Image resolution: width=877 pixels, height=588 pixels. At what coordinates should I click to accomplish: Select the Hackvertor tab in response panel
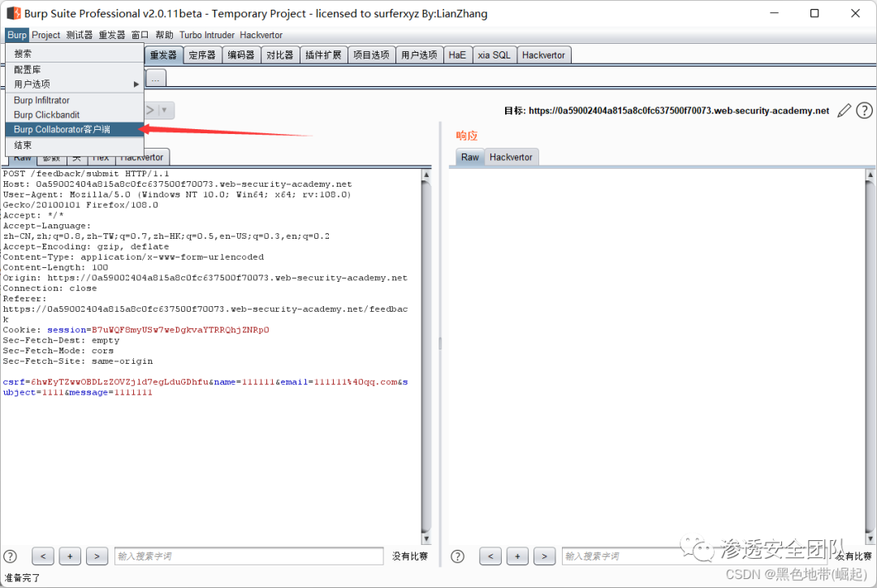tap(511, 158)
